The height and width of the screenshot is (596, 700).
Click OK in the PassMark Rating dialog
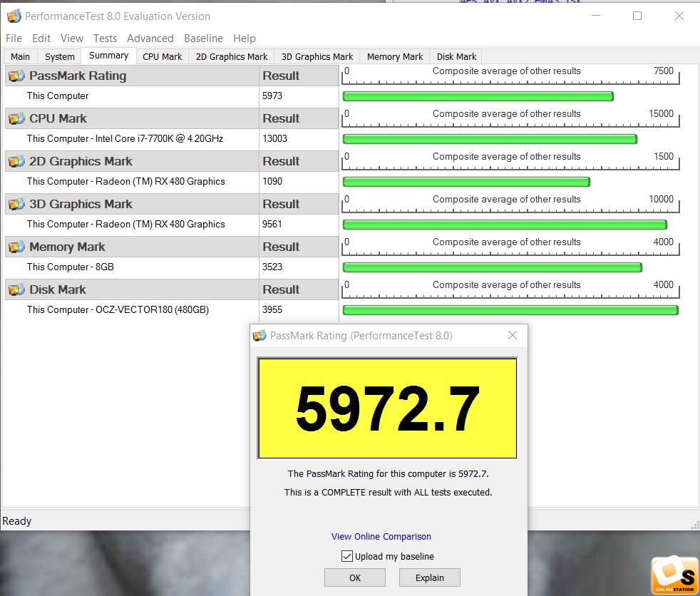point(355,577)
